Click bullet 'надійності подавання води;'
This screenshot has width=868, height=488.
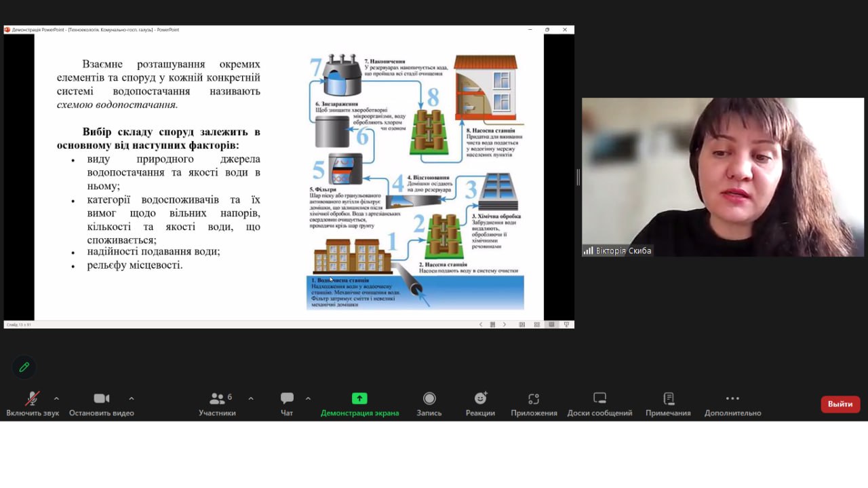click(153, 251)
